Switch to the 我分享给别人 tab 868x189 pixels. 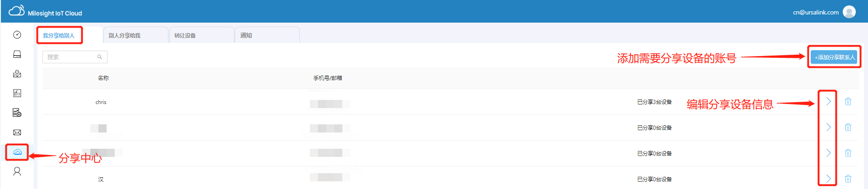tap(59, 35)
